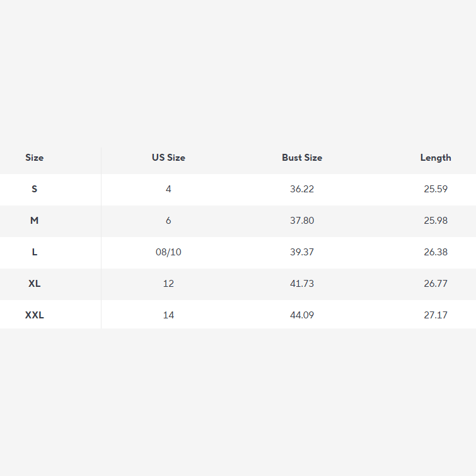
Task: Click the Length column header
Action: (x=436, y=158)
